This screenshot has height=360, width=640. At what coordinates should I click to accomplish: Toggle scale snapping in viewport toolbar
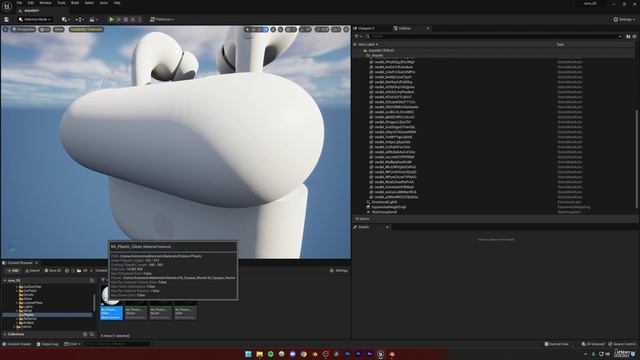[322, 29]
